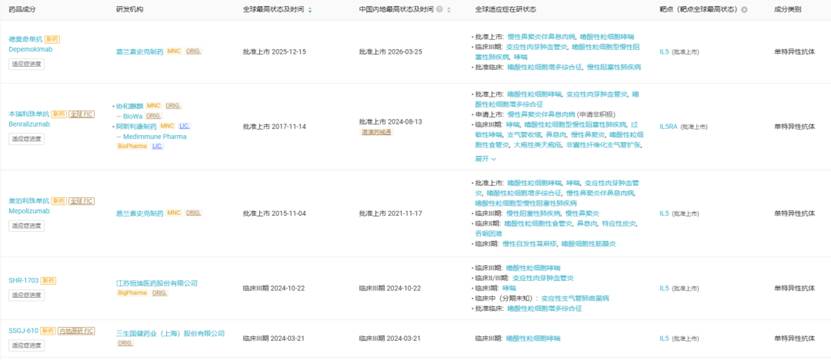Expand Benralizumab's collapsed indication list

tap(485, 159)
